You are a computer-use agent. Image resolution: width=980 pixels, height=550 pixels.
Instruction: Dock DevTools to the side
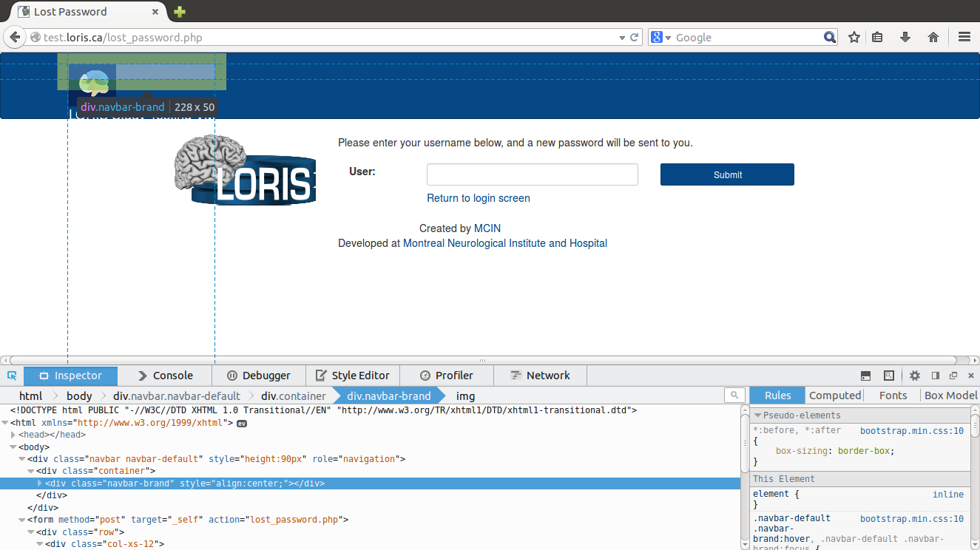tap(935, 376)
